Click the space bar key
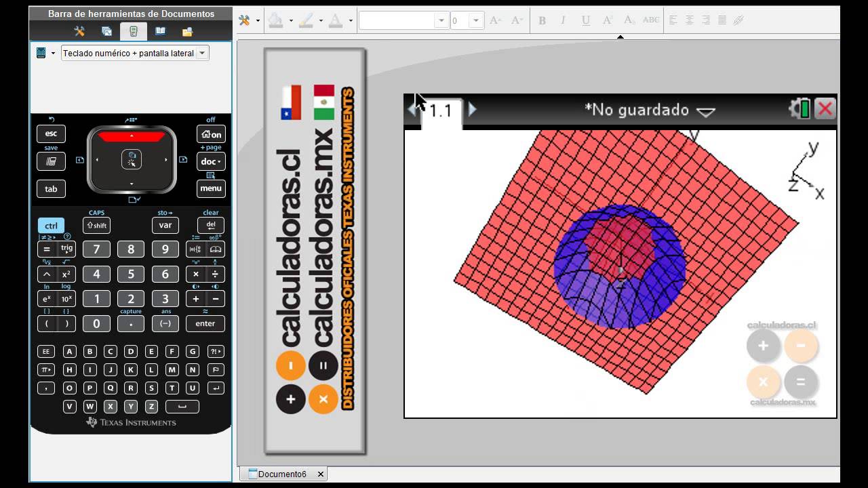Image resolution: width=868 pixels, height=488 pixels. tap(182, 407)
